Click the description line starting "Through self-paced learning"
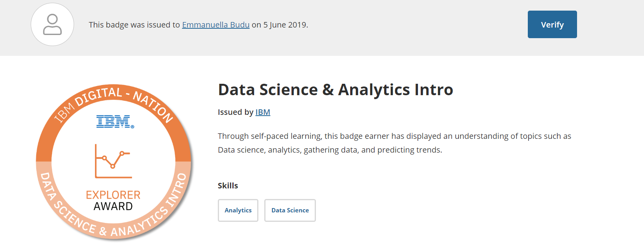This screenshot has width=644, height=247. click(394, 136)
